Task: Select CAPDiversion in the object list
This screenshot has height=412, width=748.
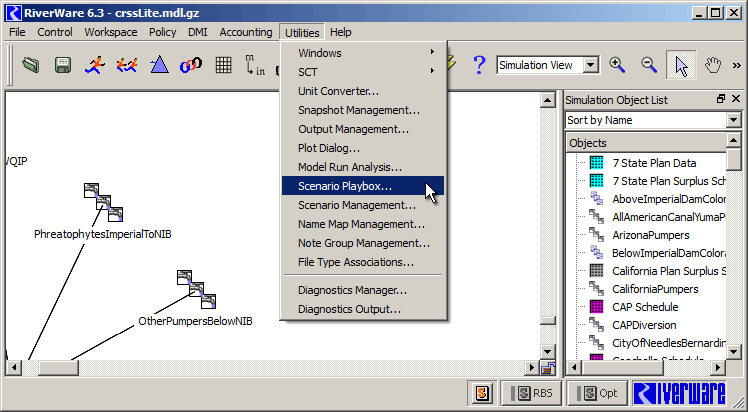Action: click(x=644, y=325)
